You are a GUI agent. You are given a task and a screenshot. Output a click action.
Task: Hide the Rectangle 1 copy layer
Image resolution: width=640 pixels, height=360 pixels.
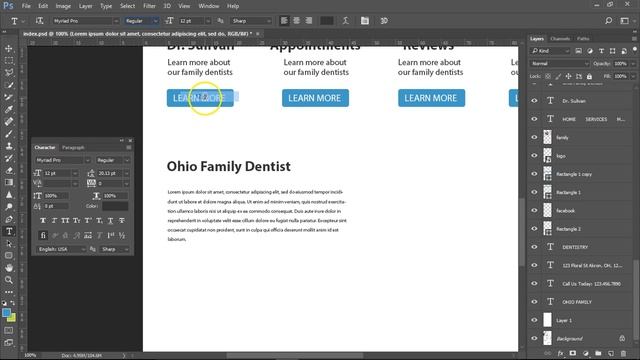pyautogui.click(x=534, y=174)
